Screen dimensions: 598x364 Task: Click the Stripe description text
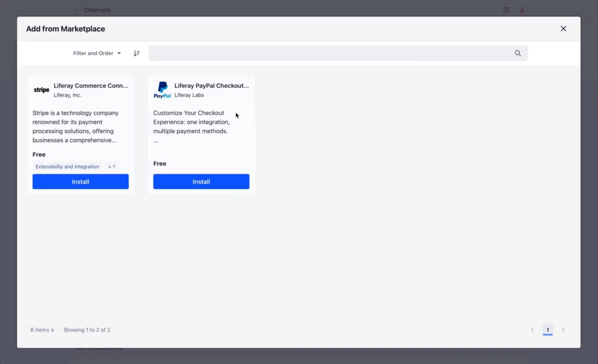(76, 127)
